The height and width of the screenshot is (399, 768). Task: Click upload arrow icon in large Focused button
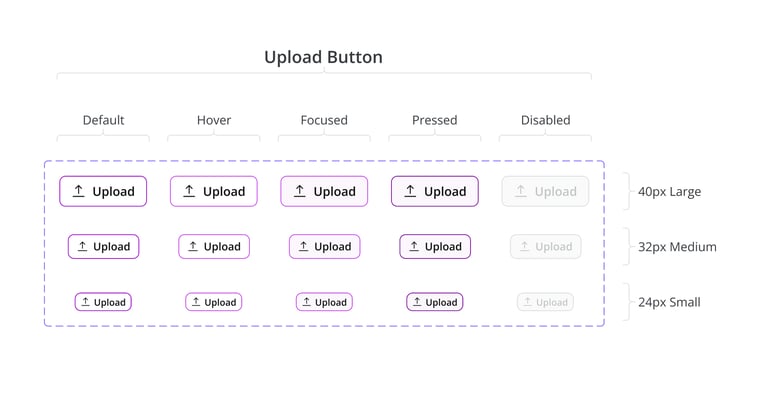[x=300, y=191]
